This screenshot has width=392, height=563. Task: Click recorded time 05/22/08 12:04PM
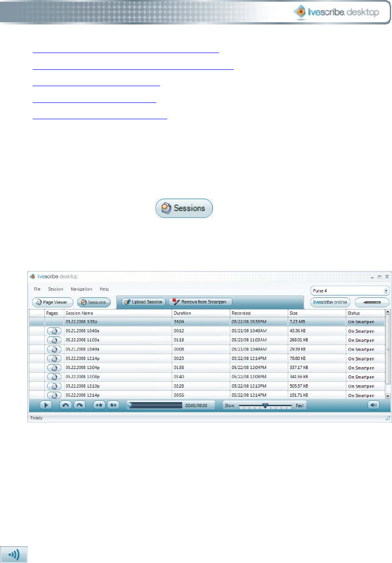coord(250,368)
